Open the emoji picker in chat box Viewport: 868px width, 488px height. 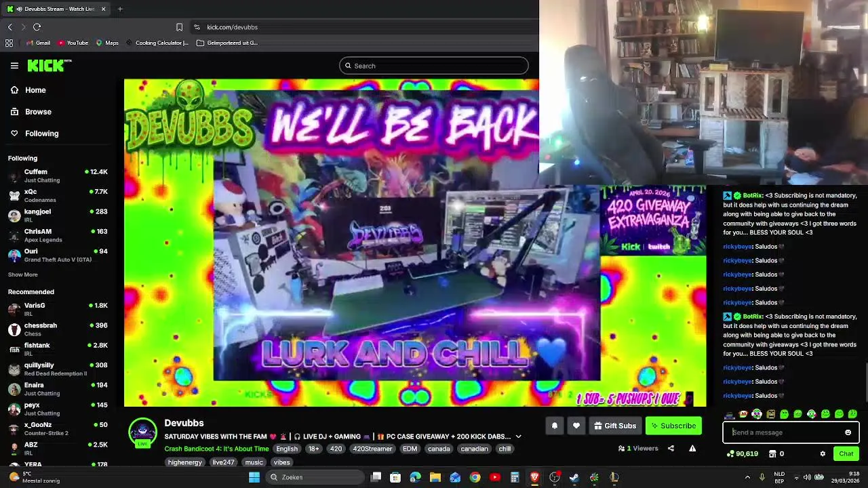click(848, 432)
